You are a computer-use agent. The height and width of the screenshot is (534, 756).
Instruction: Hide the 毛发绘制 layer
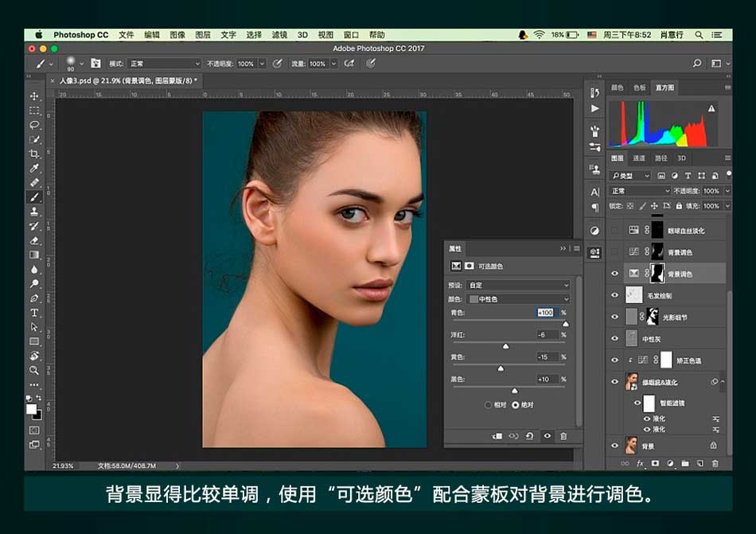pos(614,295)
